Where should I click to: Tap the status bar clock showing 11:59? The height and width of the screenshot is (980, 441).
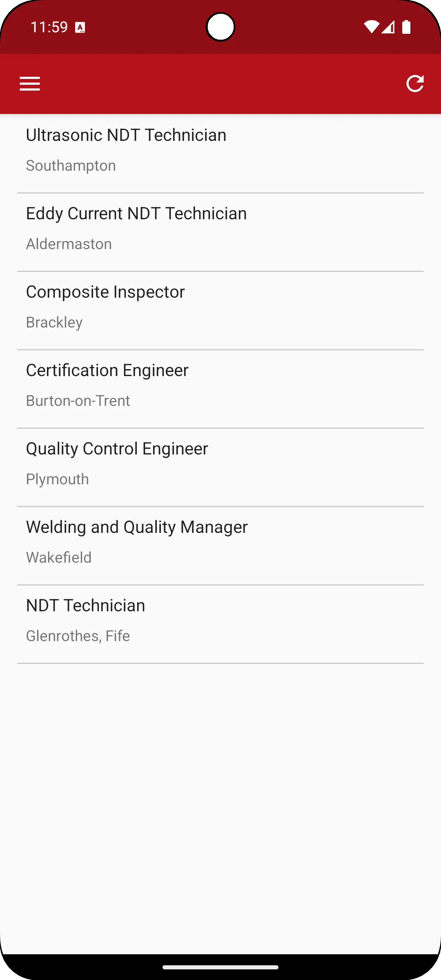[49, 27]
